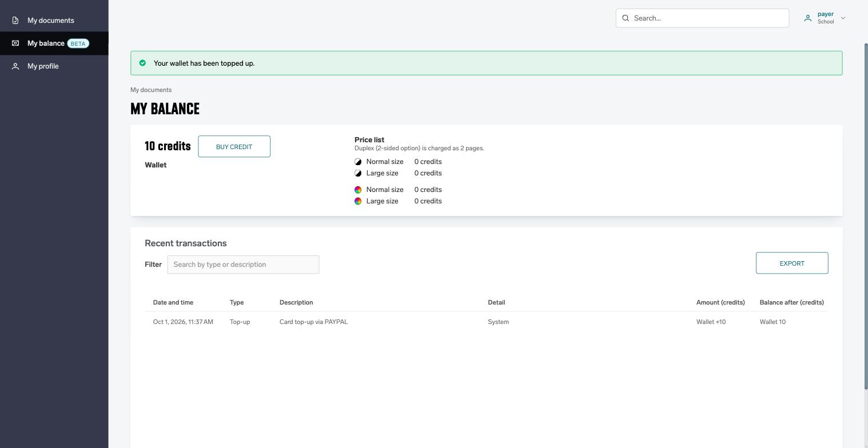This screenshot has width=868, height=448.
Task: Go to My profile page
Action: click(54, 66)
